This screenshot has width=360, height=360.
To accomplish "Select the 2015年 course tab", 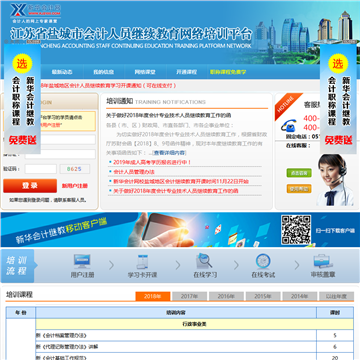I will pos(263,296).
